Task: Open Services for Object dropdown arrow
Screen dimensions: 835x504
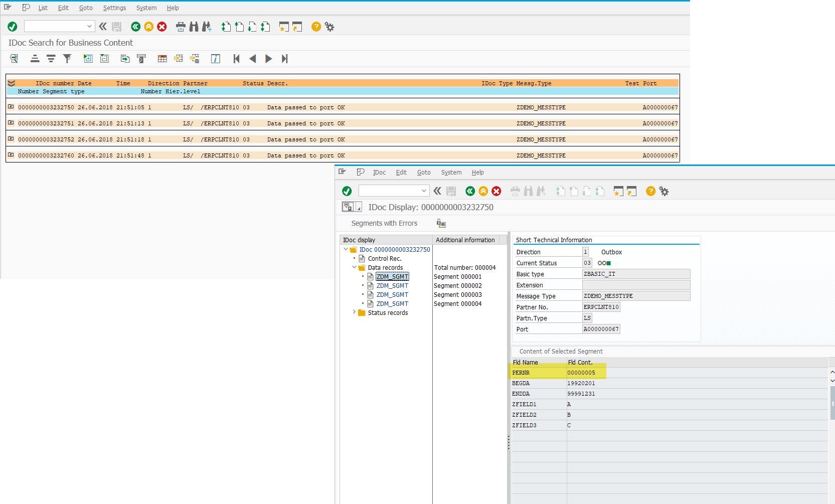Action: 359,207
